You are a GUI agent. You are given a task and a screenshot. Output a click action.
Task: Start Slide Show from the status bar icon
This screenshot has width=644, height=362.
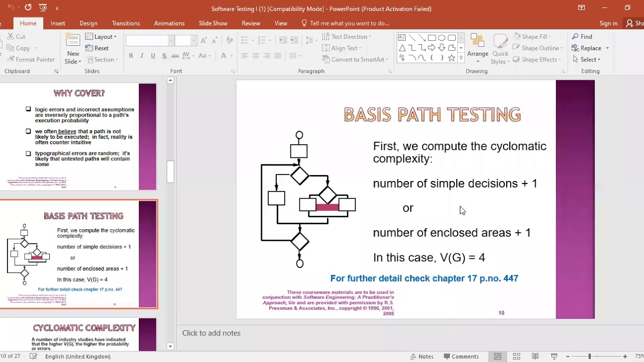click(x=554, y=356)
